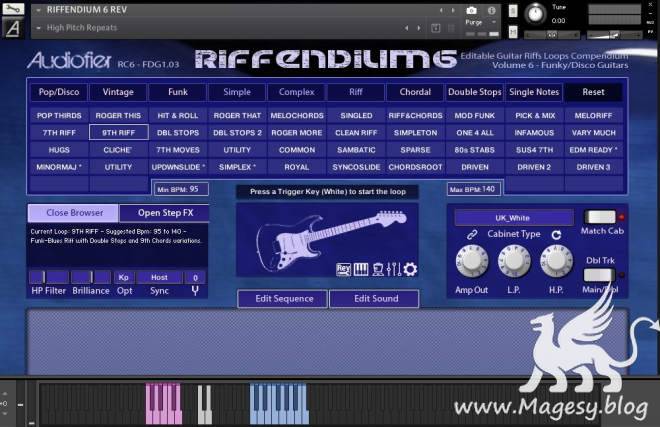Select previous snapshot arrow
Viewport: 660px width, 427px height.
[407, 28]
